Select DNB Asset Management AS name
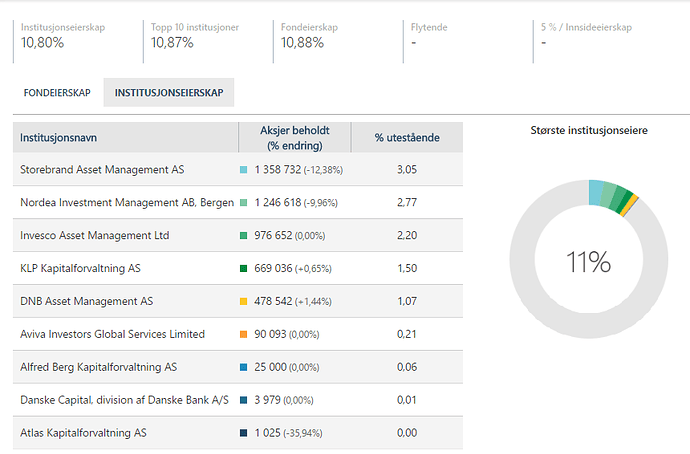Screen dimensions: 690x454 [86, 301]
